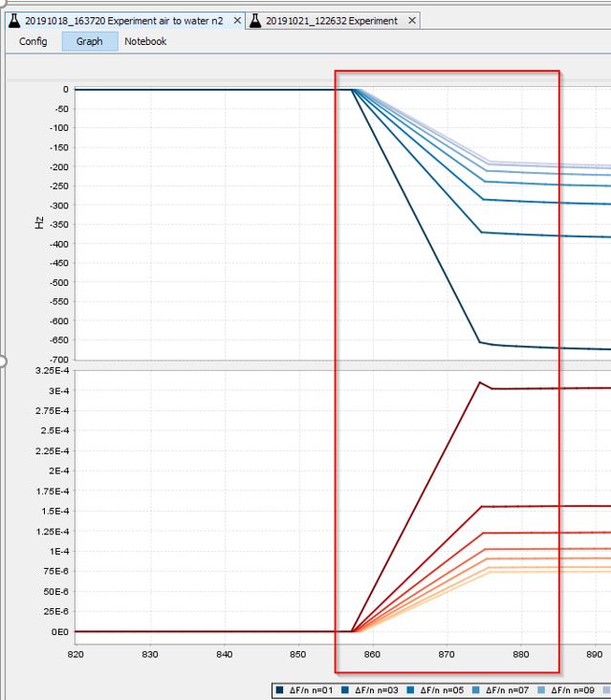
Task: Click the Hz axis label
Action: pos(39,222)
